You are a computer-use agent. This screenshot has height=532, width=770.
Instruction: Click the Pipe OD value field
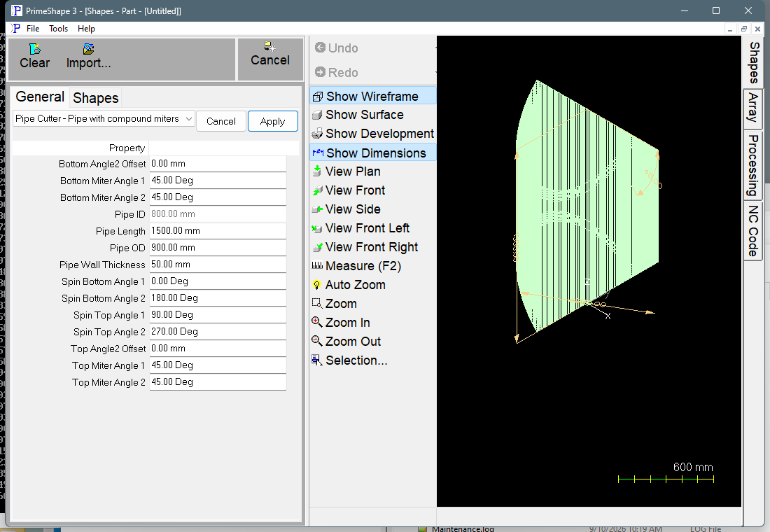click(218, 248)
